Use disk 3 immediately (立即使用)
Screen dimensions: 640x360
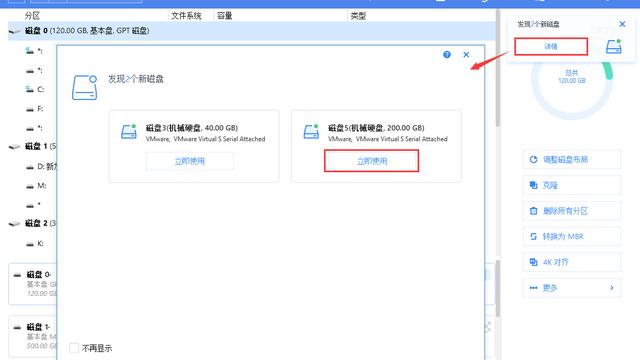[190, 161]
